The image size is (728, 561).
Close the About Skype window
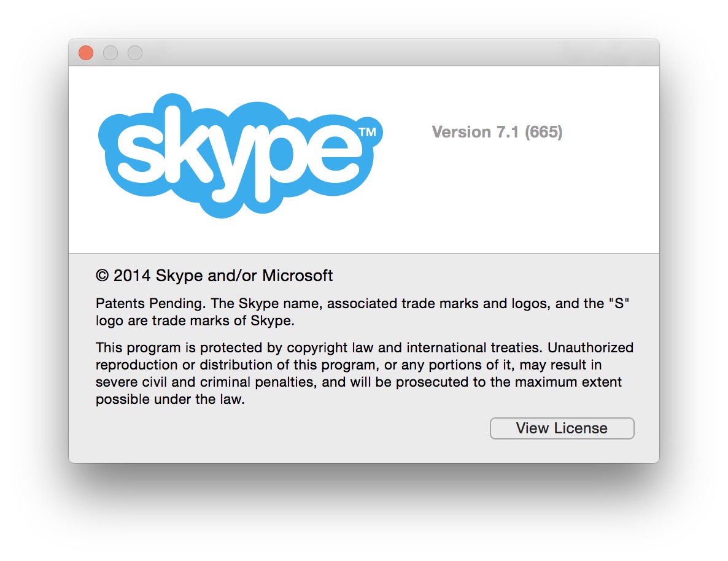[86, 53]
